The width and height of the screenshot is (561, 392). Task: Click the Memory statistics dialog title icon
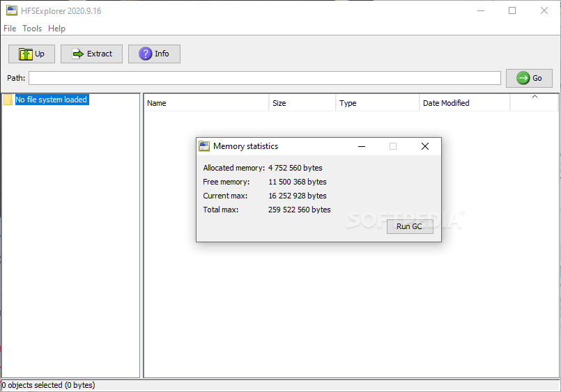point(204,146)
